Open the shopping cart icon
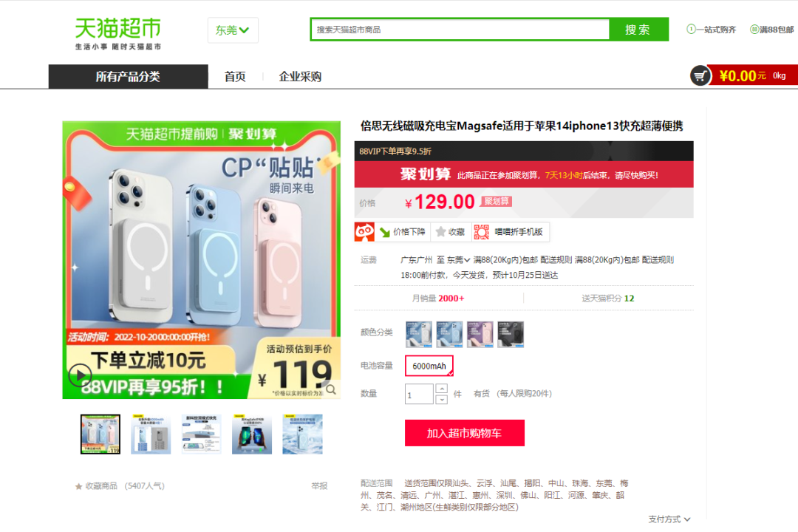 pos(700,76)
